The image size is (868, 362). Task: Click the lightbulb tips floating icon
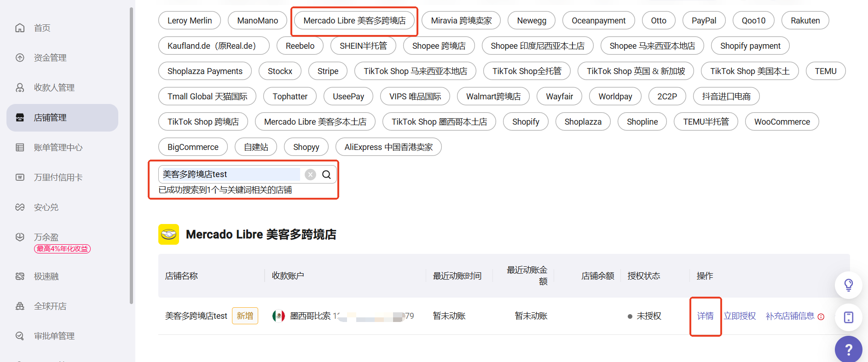[x=848, y=285]
